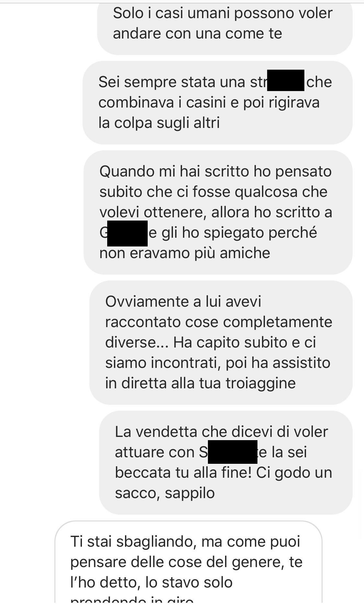This screenshot has width=364, height=605.
Task: Click the blacked-out name after "attuare con"
Action: pyautogui.click(x=233, y=452)
